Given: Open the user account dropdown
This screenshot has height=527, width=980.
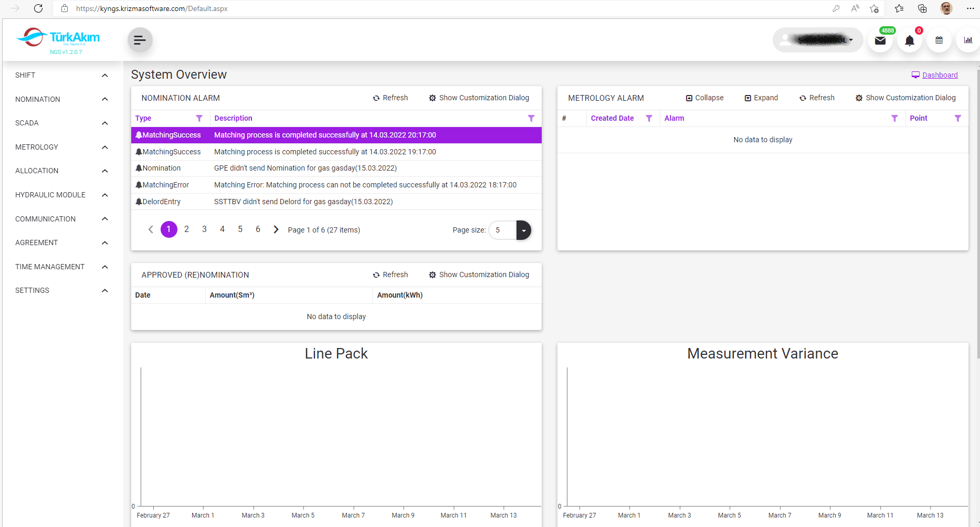Looking at the screenshot, I should pos(817,40).
